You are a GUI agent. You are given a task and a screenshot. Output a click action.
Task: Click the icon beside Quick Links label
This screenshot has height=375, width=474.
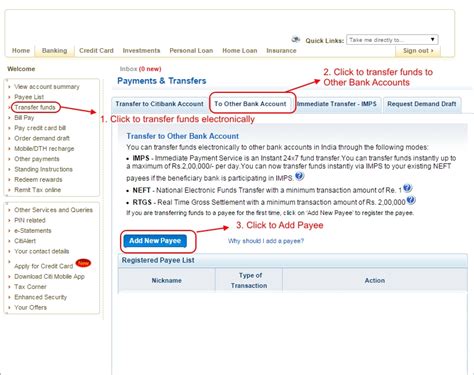[296, 40]
